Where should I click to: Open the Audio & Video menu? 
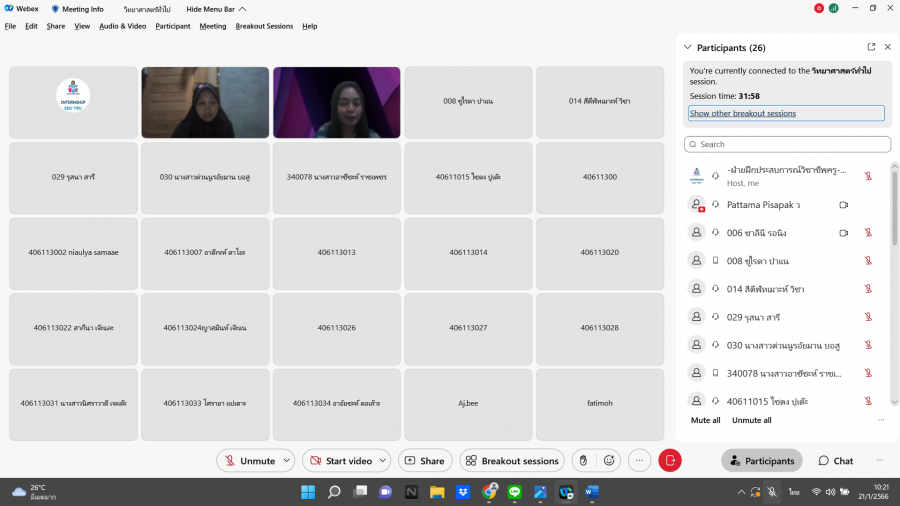[x=122, y=26]
